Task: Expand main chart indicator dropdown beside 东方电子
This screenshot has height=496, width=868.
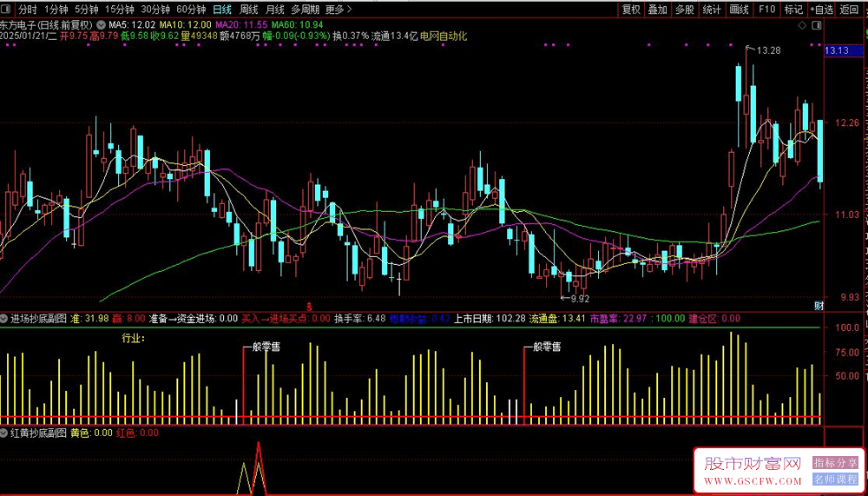Action: click(102, 25)
